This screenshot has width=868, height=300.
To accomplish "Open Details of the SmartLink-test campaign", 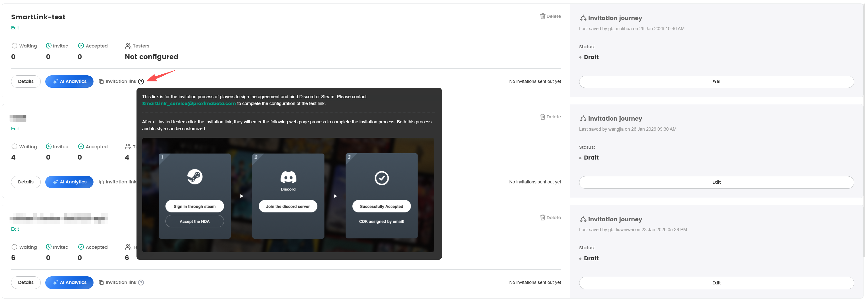I will (26, 81).
